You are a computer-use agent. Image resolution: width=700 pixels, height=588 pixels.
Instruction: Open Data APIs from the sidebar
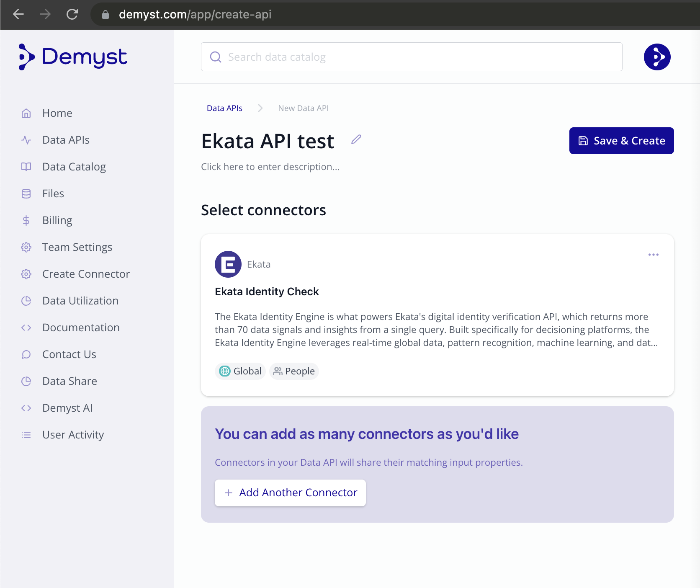66,140
